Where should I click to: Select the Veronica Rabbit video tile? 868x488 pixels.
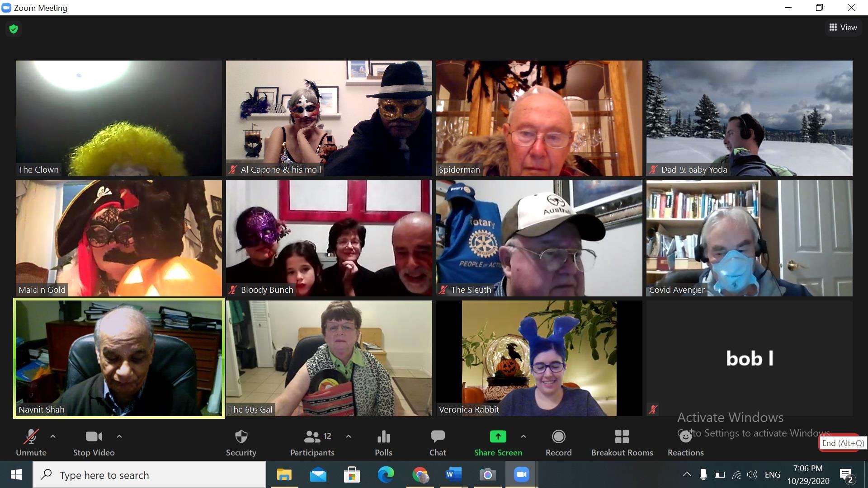(539, 358)
